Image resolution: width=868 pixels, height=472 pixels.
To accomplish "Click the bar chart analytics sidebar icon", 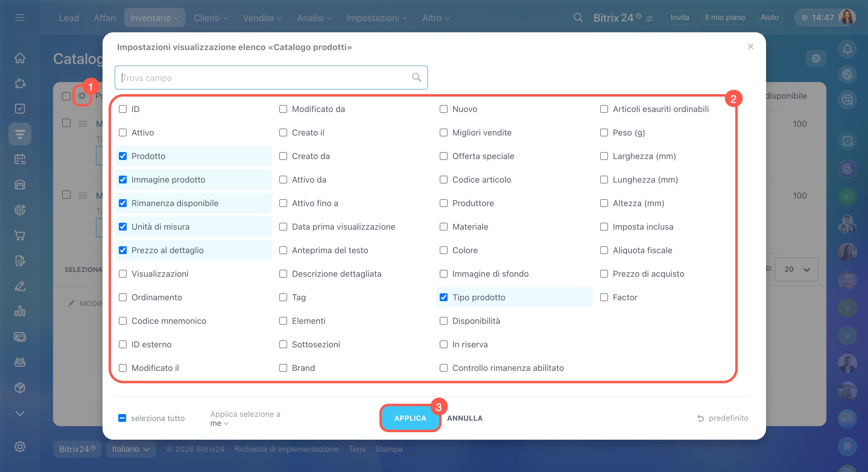I will click(x=20, y=311).
